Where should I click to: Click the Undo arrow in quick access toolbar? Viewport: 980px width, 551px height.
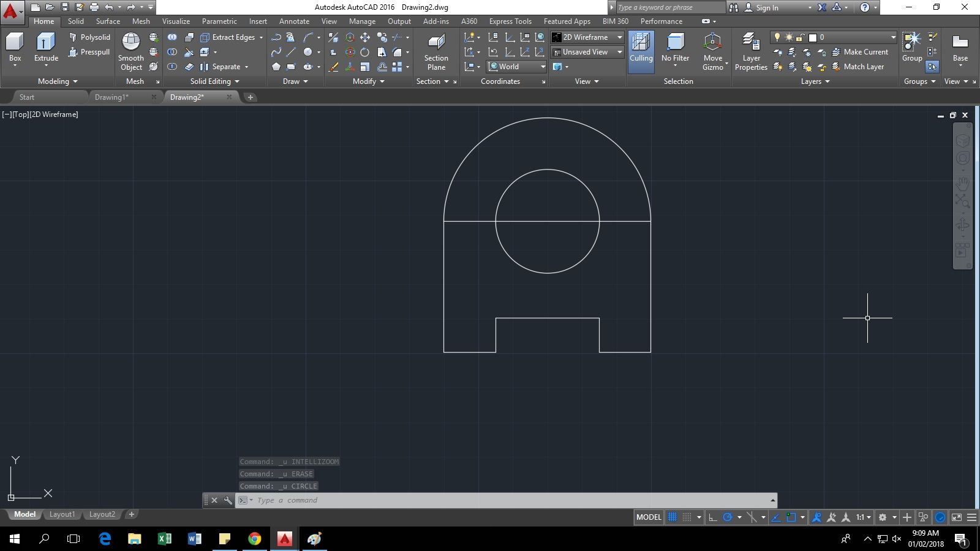(x=109, y=7)
